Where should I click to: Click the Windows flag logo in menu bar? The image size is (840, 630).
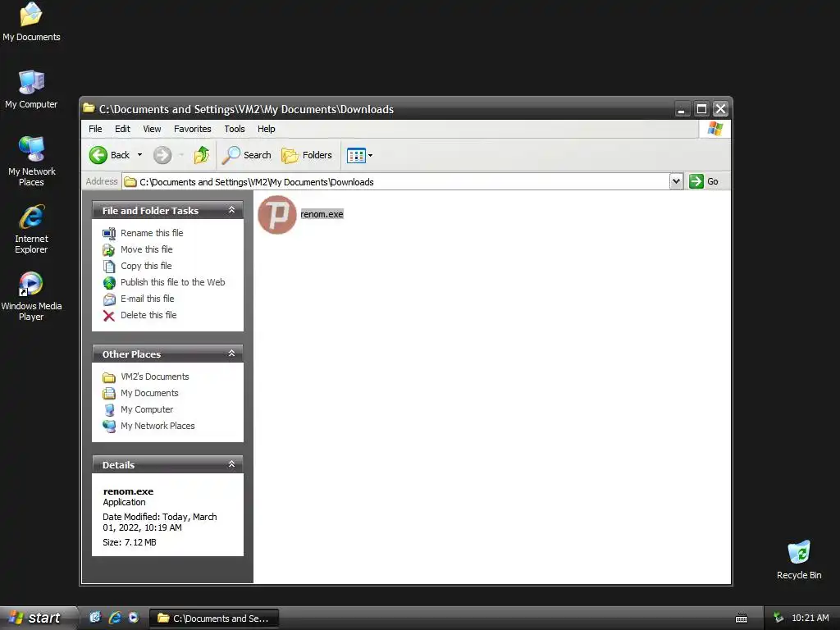click(x=715, y=129)
